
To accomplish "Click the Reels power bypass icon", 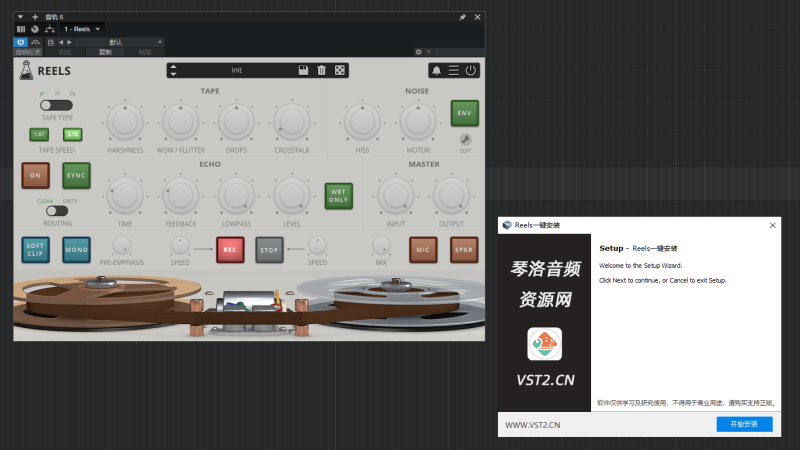I will (470, 70).
